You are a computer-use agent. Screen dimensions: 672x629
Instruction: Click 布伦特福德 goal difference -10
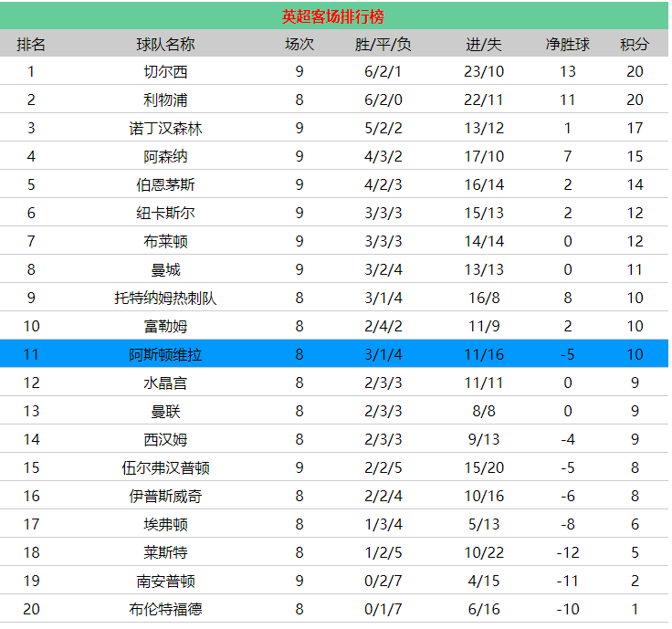(567, 609)
